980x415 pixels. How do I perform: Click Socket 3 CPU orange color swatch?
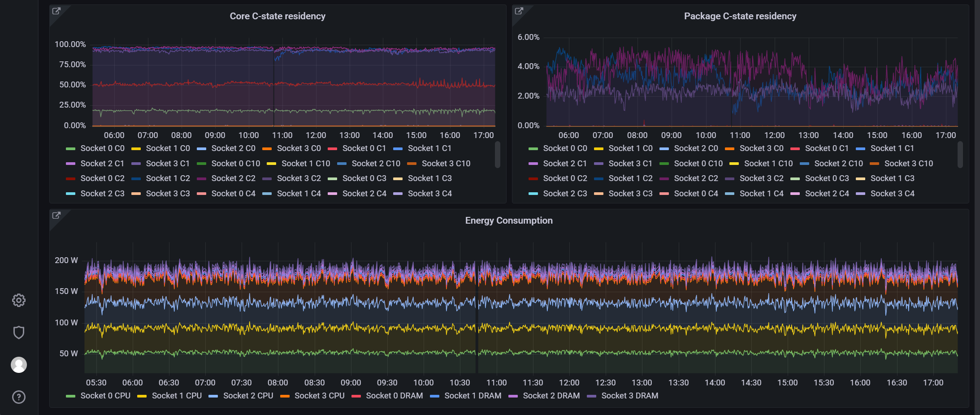click(285, 396)
